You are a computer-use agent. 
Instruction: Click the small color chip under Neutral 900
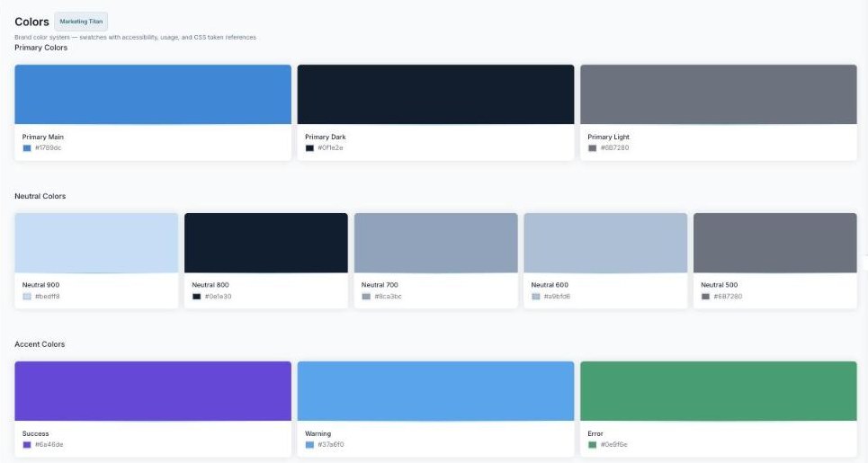[27, 297]
